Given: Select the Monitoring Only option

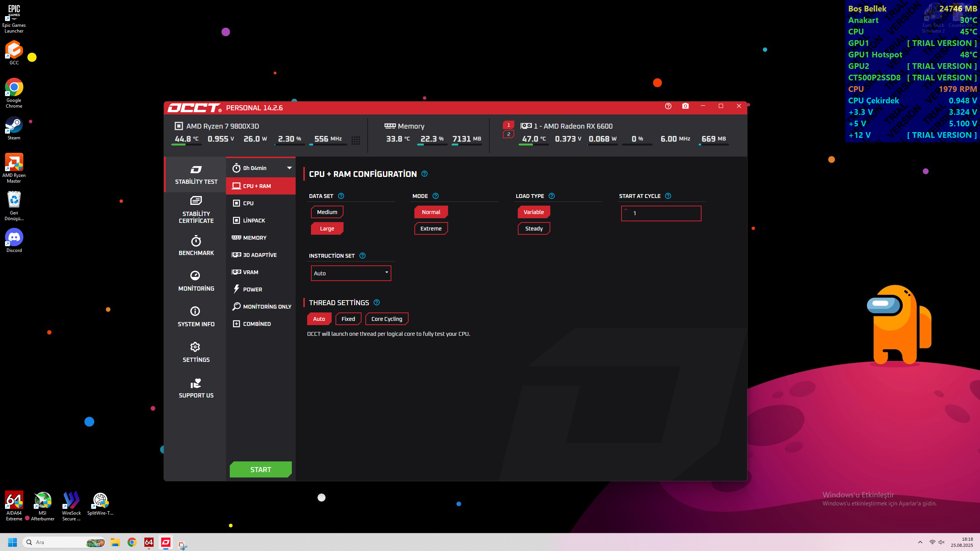Looking at the screenshot, I should 261,307.
